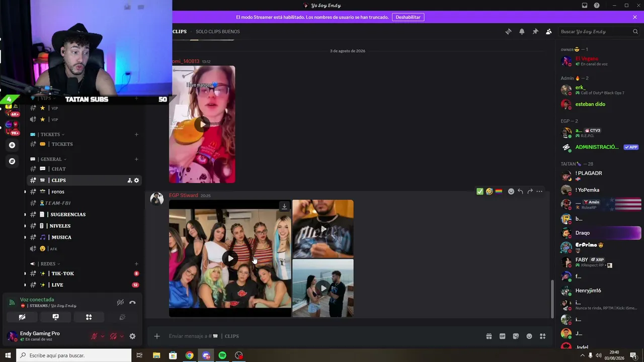
Task: Search in the 'Buscar Yo Soy Endy' field
Action: coord(599,31)
